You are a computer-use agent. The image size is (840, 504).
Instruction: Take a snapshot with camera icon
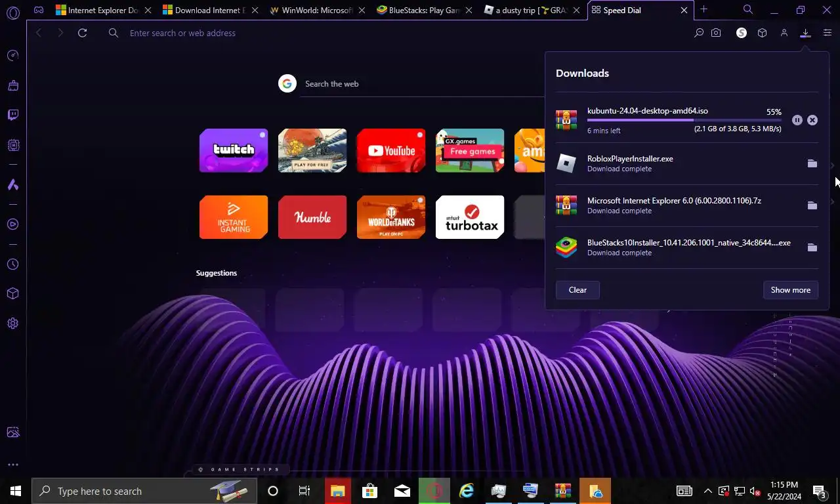coord(716,33)
